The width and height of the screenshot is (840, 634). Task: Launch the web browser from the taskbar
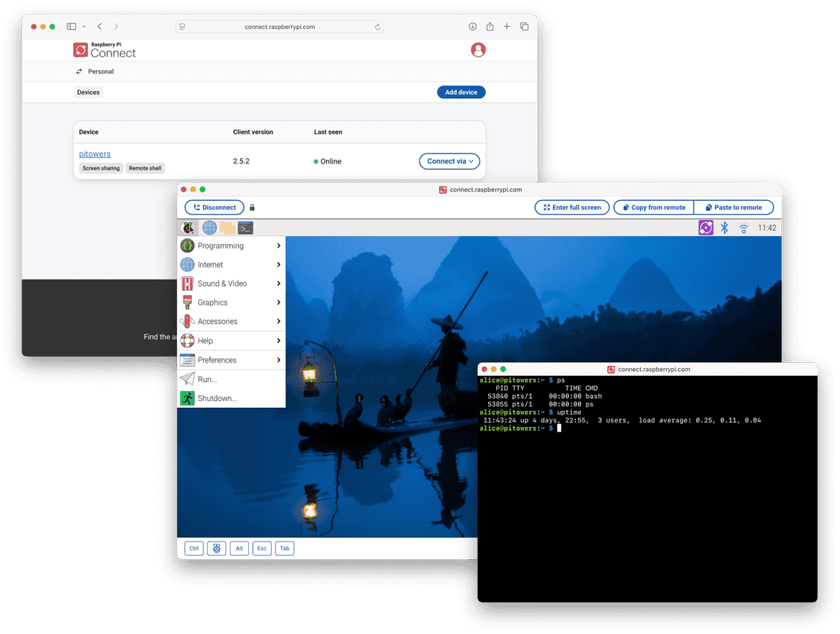coord(208,227)
